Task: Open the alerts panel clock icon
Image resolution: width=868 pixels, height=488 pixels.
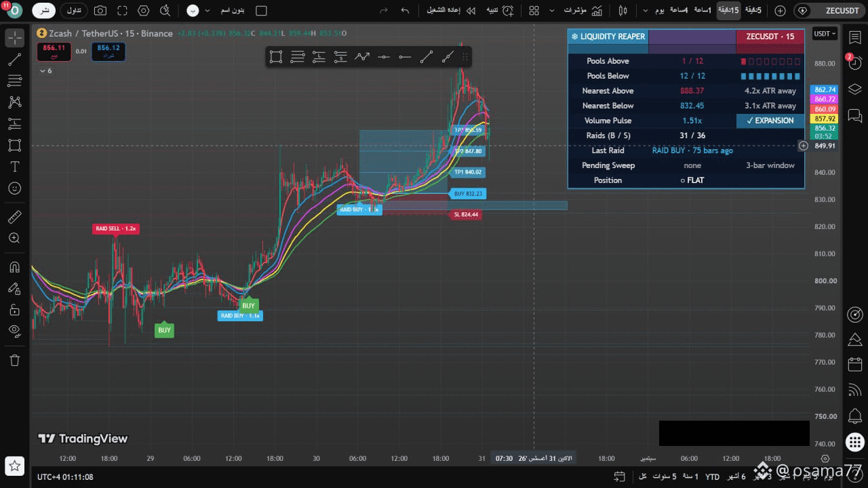Action: pyautogui.click(x=855, y=64)
